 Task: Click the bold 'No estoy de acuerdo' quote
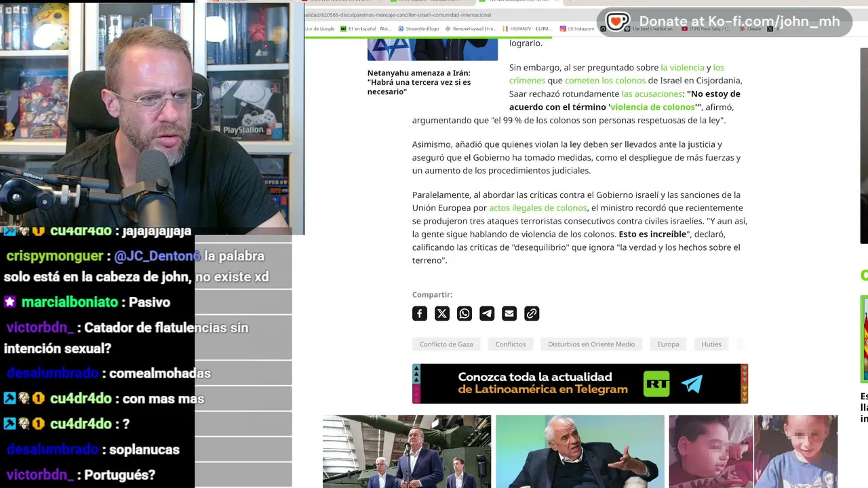(x=625, y=100)
